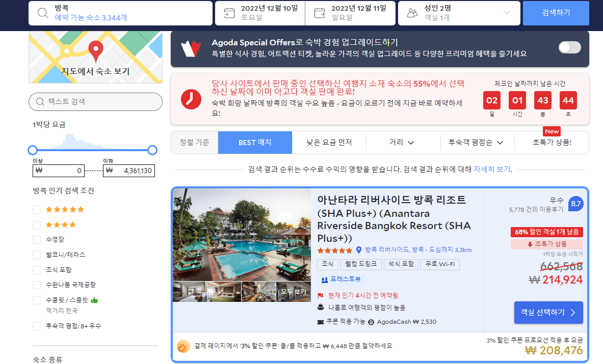Image resolution: width=603 pixels, height=364 pixels.
Task: Click the magnifier icon in text search field
Action: pos(40,102)
